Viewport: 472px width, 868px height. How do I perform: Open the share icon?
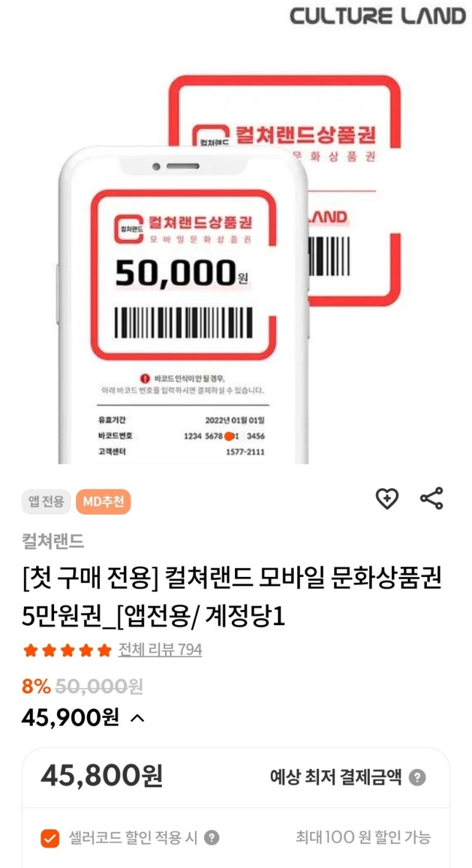432,499
